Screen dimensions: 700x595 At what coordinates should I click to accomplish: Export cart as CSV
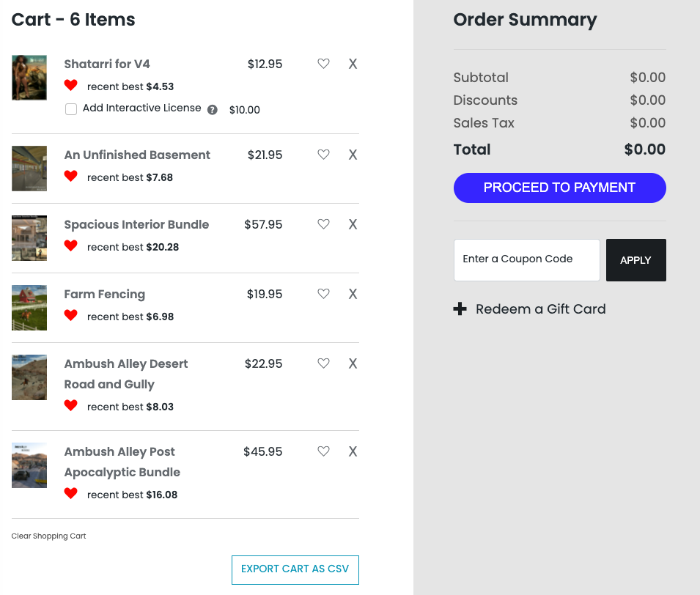click(x=295, y=569)
